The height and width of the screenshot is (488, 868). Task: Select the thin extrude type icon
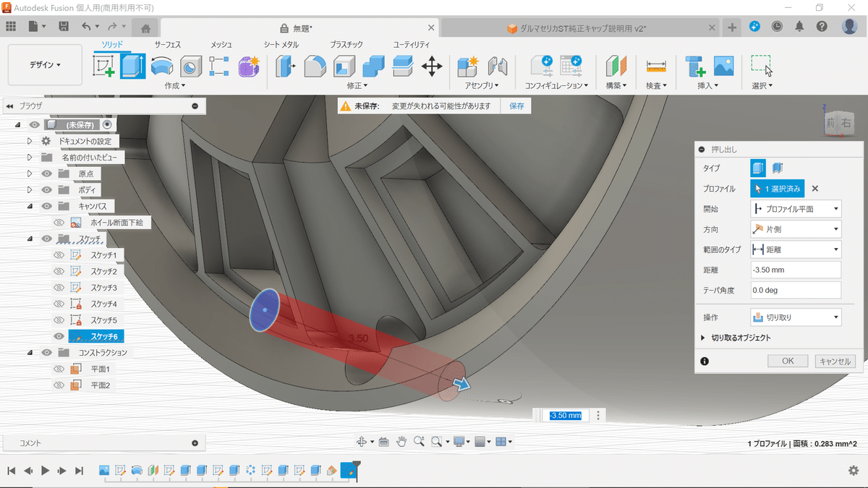(778, 168)
